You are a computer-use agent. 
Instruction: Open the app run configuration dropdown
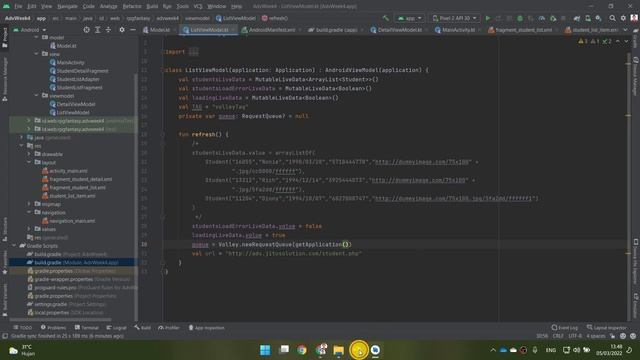409,18
